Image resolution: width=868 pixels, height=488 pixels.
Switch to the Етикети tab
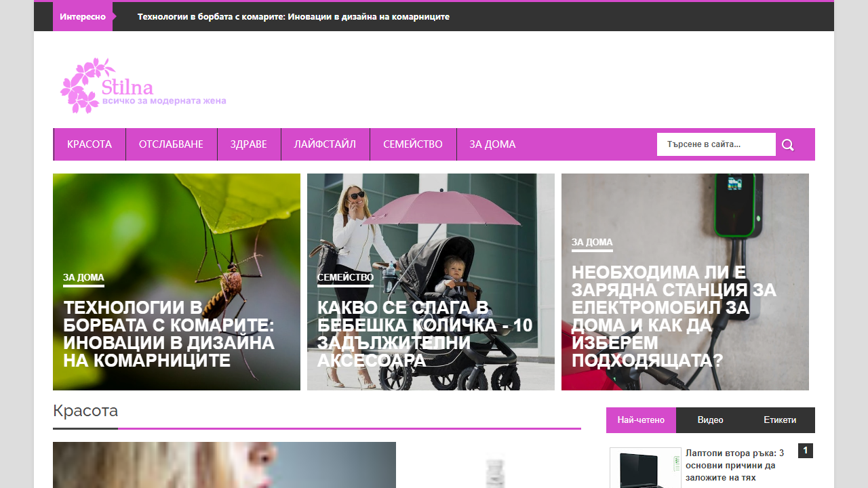point(780,420)
